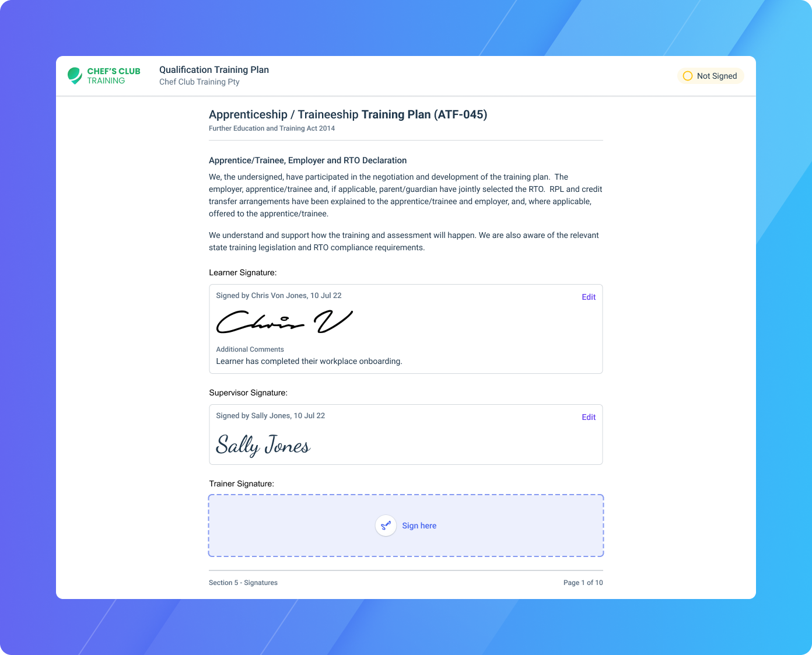Edit the learner signature from Chris Von Jones
The image size is (812, 655).
(589, 297)
